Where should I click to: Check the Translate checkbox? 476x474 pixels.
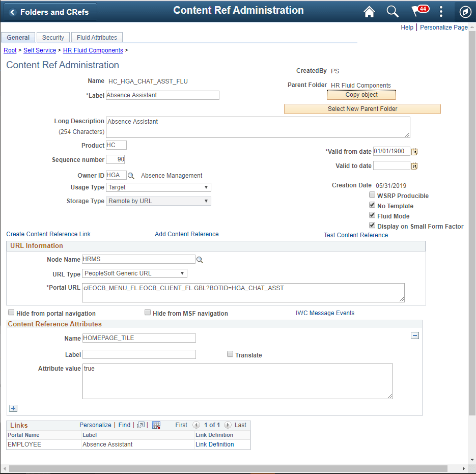pos(230,354)
